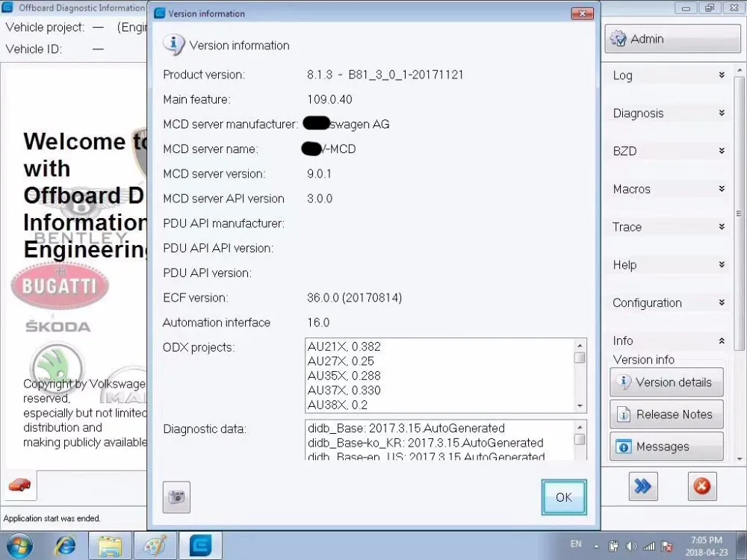Open Paint from taskbar
747x560 pixels.
[x=156, y=547]
